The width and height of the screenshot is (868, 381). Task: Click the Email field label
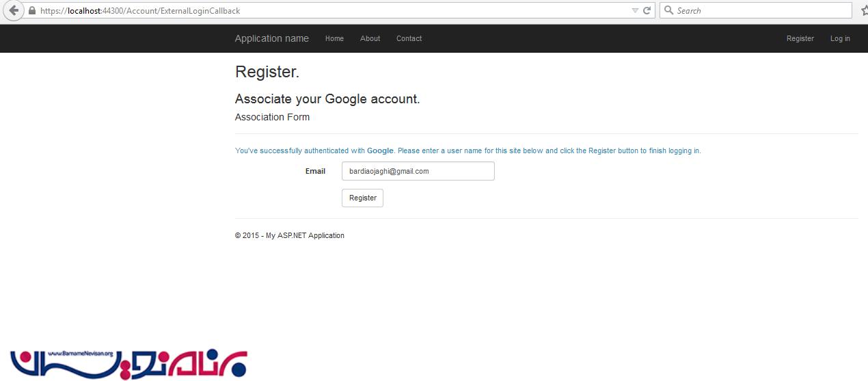coord(315,171)
